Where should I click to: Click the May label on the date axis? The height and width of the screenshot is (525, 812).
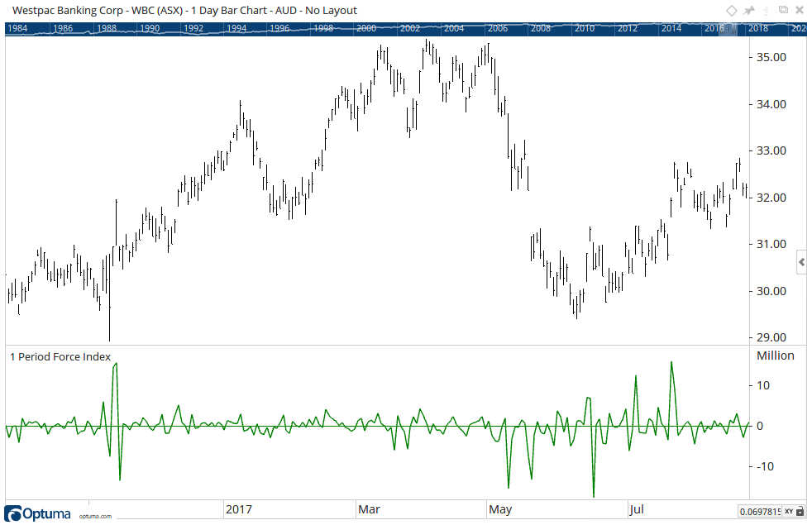[x=500, y=509]
